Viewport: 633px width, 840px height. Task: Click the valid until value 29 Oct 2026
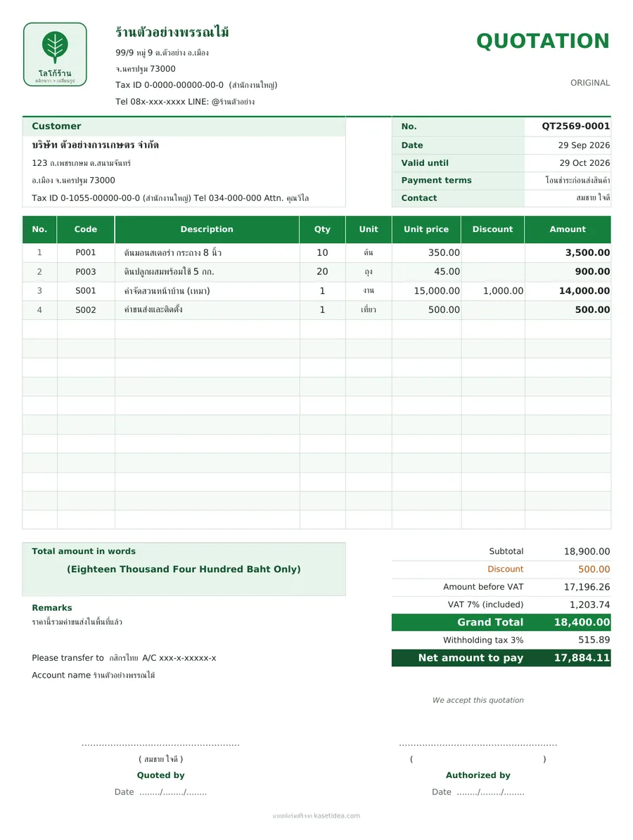click(584, 163)
